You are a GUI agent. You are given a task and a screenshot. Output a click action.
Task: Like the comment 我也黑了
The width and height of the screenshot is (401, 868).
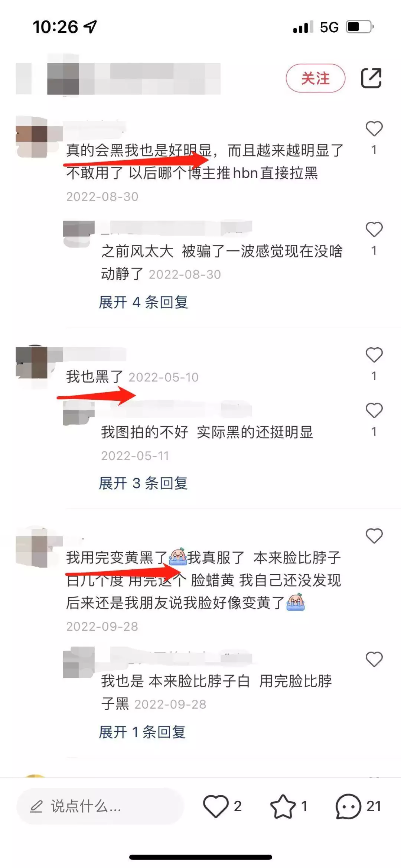[x=374, y=355]
